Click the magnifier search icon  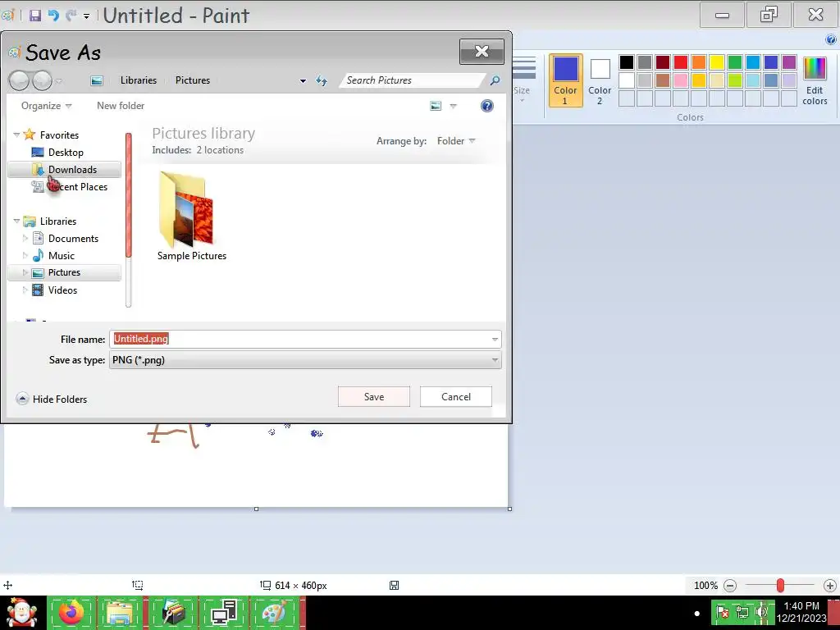point(495,80)
